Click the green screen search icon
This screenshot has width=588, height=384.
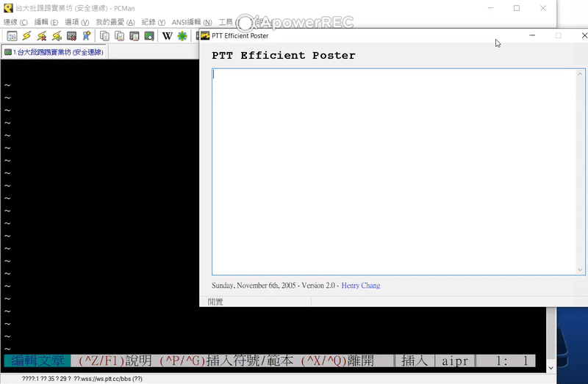[x=149, y=36]
